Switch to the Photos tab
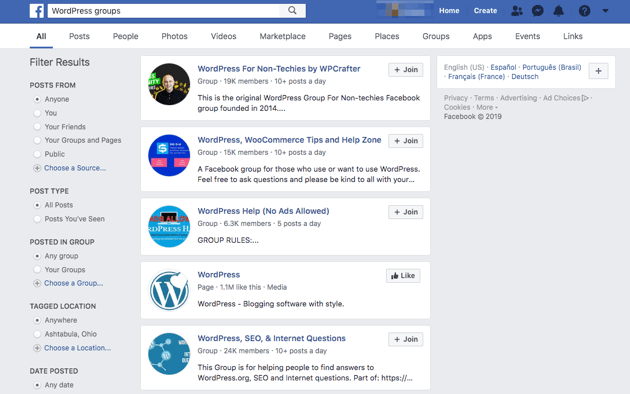630x394 pixels. (174, 36)
